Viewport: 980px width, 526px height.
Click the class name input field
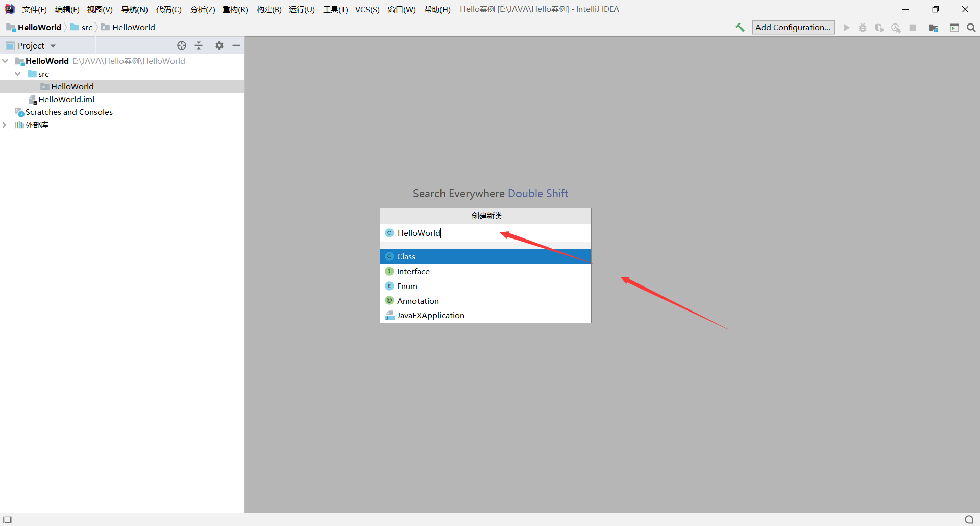click(485, 233)
